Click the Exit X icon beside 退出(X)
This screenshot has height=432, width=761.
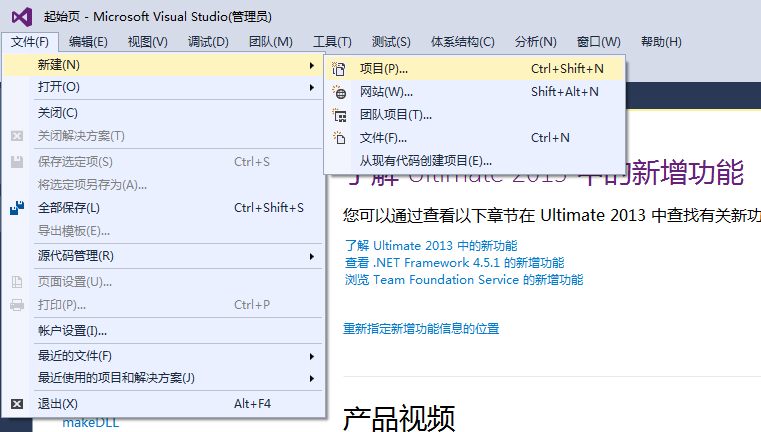(17, 404)
